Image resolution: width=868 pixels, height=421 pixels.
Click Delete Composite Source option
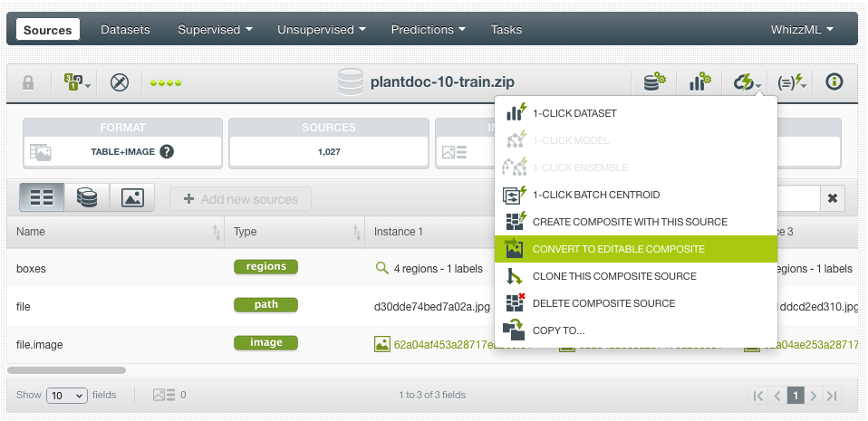603,303
